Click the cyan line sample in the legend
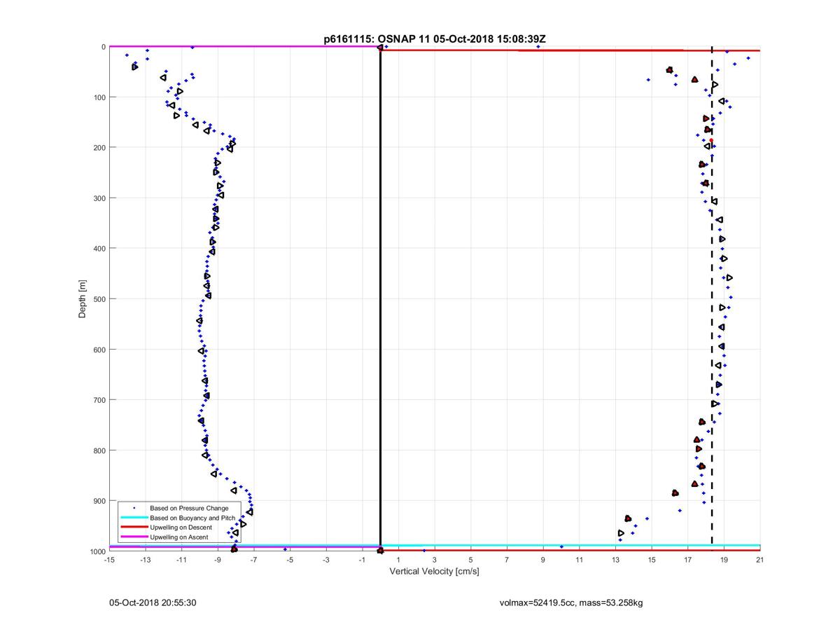The image size is (840, 620). point(133,518)
